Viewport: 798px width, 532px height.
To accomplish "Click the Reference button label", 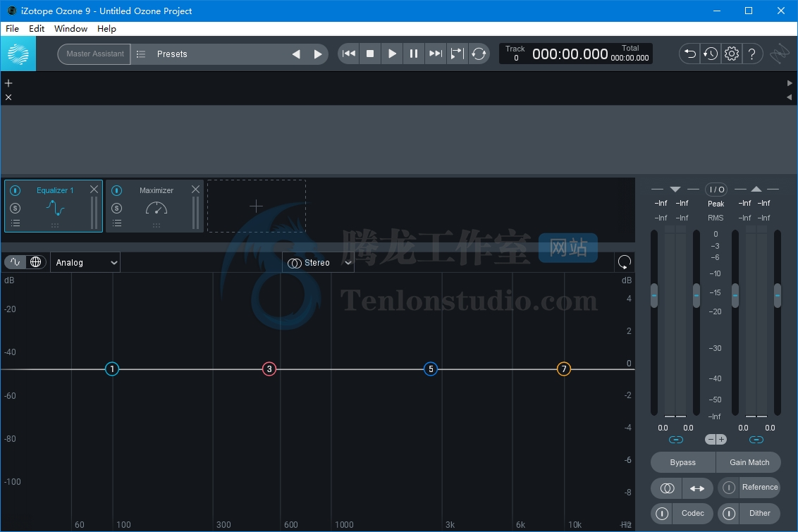I will [x=760, y=487].
